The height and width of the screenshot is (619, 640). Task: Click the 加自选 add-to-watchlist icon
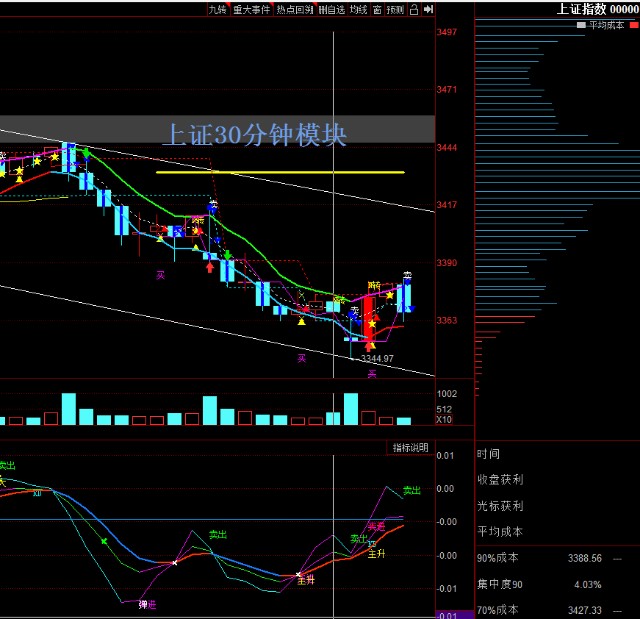coord(331,9)
